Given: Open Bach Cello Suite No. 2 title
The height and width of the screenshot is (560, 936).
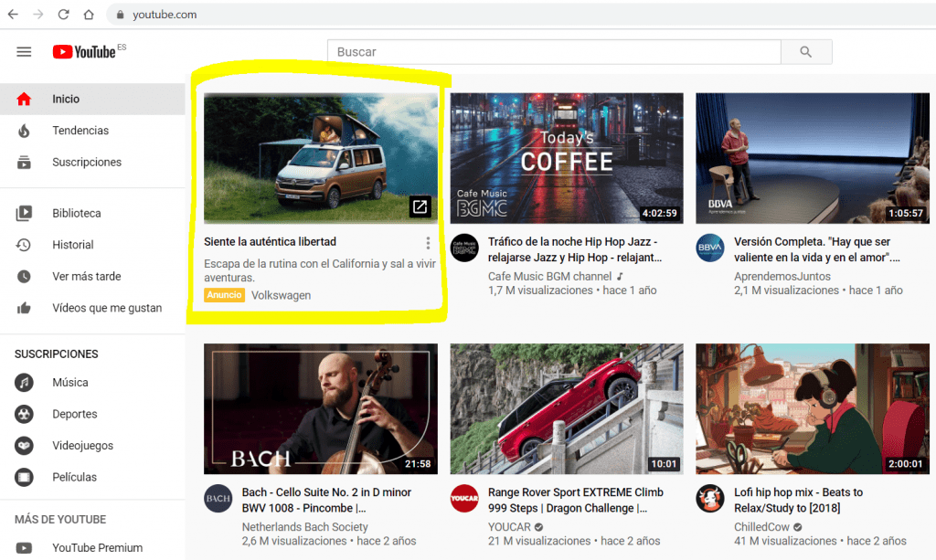Looking at the screenshot, I should pos(326,500).
